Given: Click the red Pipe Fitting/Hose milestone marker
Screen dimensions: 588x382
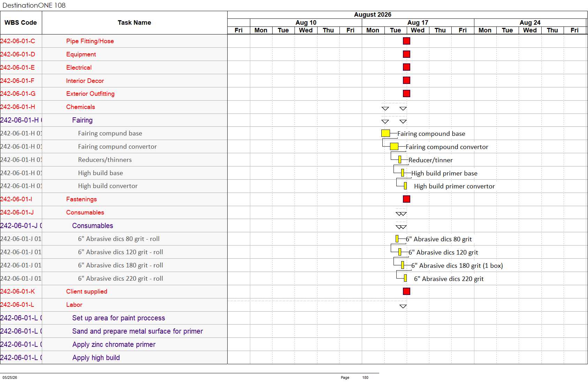Looking at the screenshot, I should tap(406, 41).
